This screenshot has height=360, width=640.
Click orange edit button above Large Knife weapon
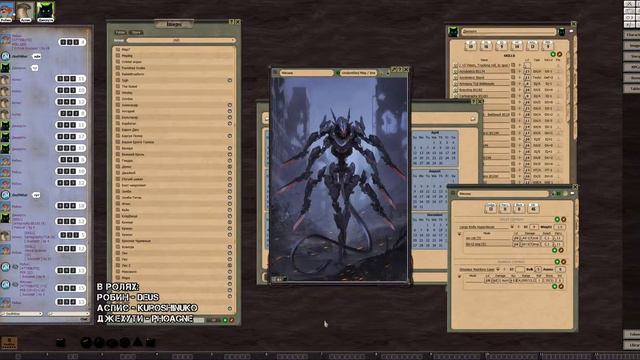(x=564, y=220)
